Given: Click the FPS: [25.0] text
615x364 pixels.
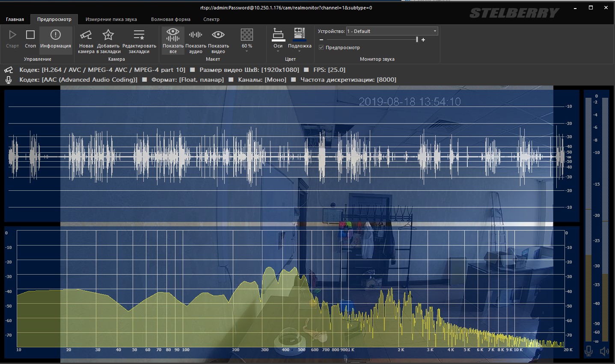Looking at the screenshot, I should [329, 70].
